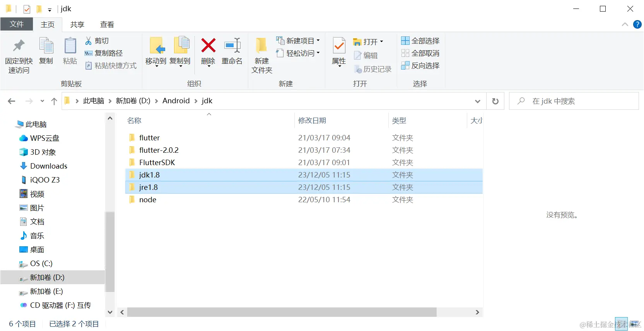Select the flutter folder
The width and height of the screenshot is (644, 331).
(x=304, y=138)
